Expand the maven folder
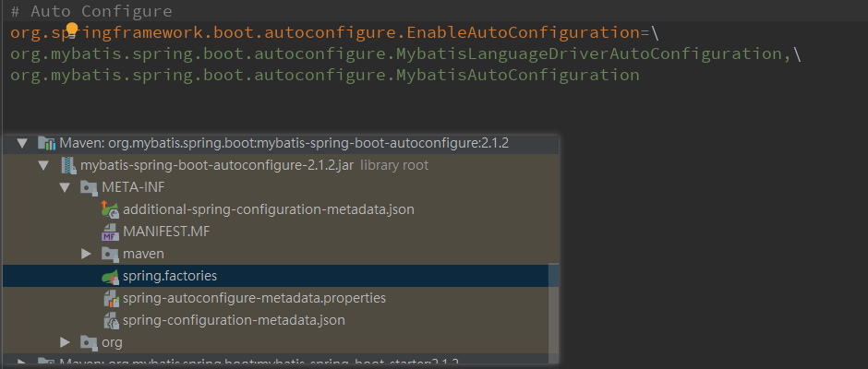This screenshot has width=868, height=369. pos(86,254)
